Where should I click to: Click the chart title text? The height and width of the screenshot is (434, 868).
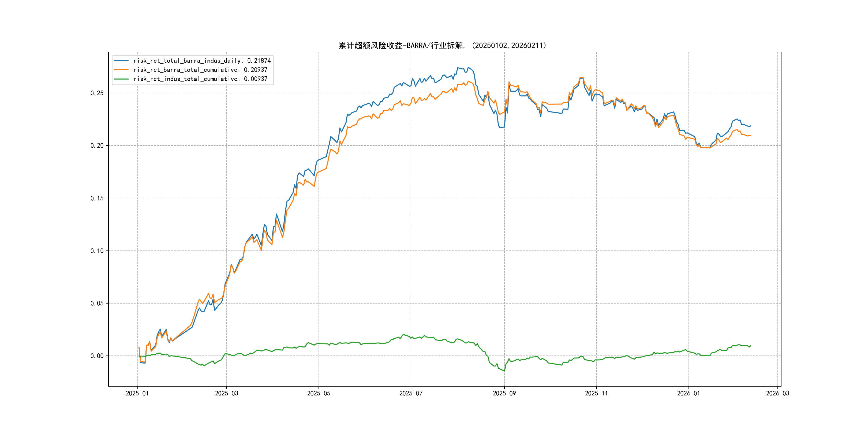pos(442,46)
